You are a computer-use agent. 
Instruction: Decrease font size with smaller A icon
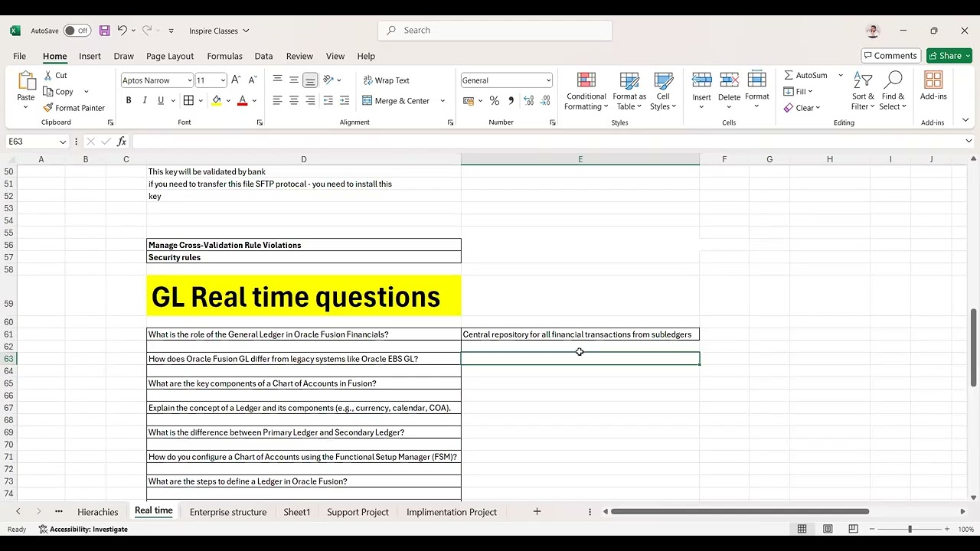click(x=253, y=80)
